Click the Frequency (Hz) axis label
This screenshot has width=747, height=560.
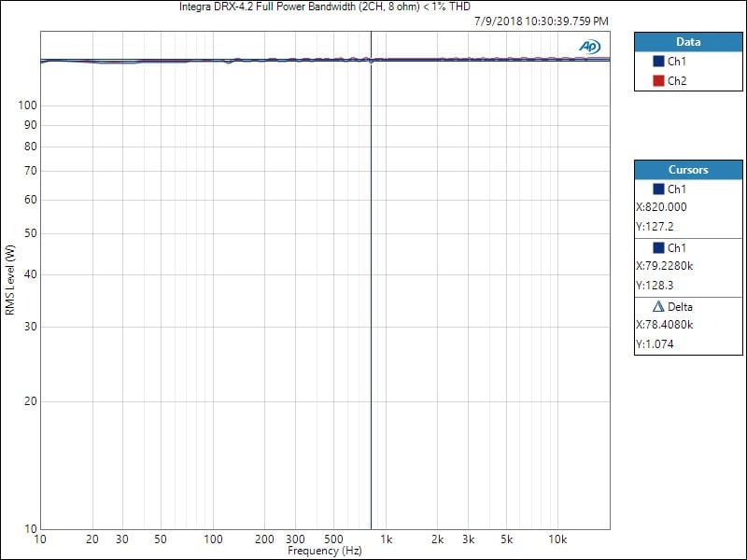(x=324, y=552)
